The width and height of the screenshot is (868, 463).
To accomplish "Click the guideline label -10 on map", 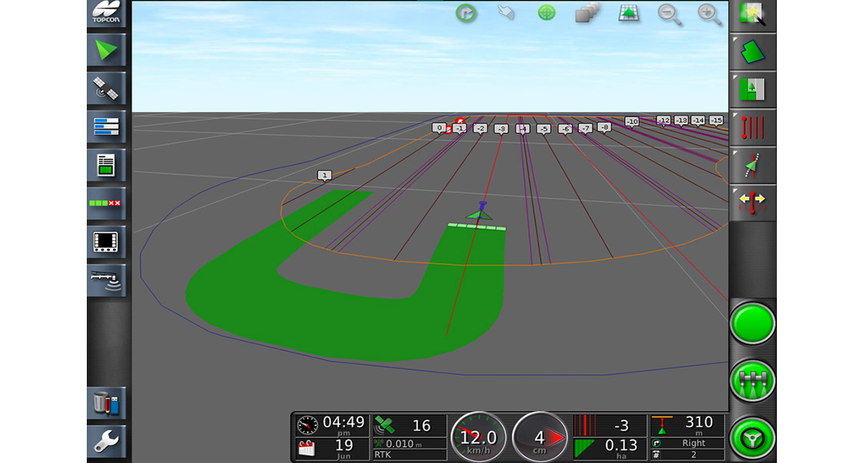I will coord(631,122).
